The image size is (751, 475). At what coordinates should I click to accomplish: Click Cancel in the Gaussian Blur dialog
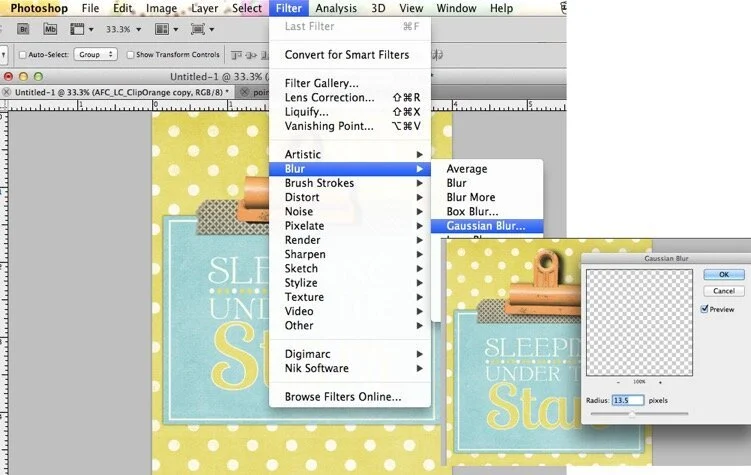[724, 291]
